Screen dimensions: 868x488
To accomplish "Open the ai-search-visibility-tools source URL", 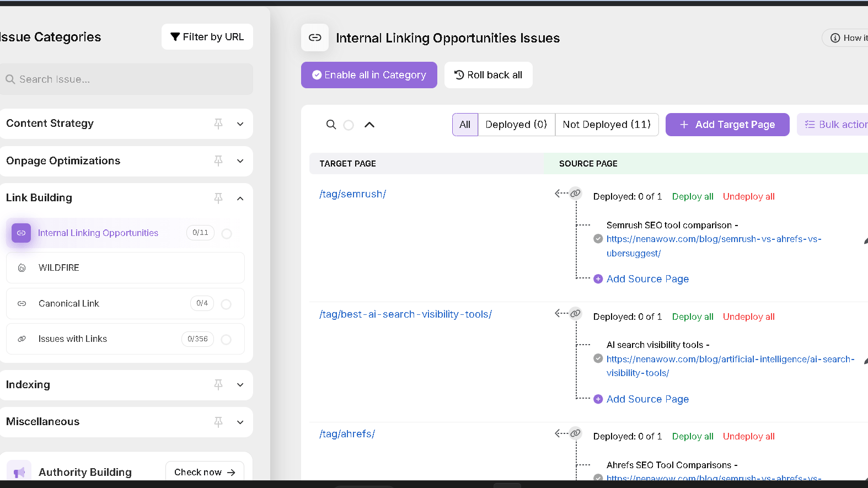I will pyautogui.click(x=731, y=366).
